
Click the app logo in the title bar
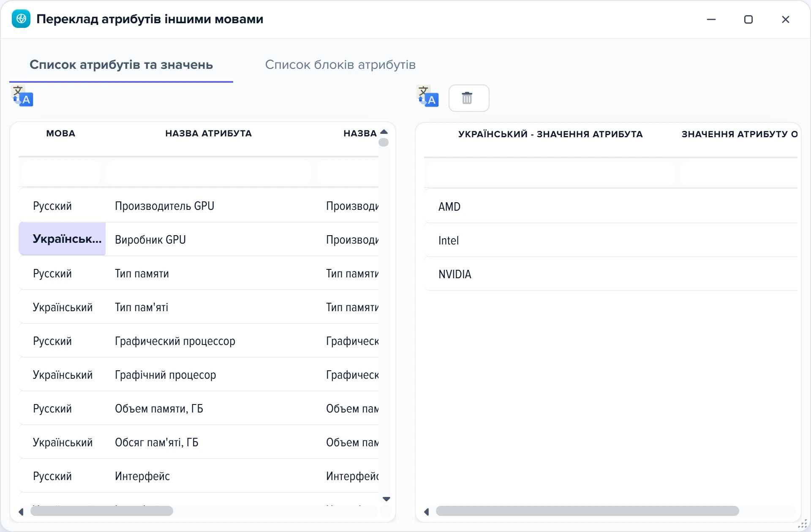pyautogui.click(x=21, y=19)
